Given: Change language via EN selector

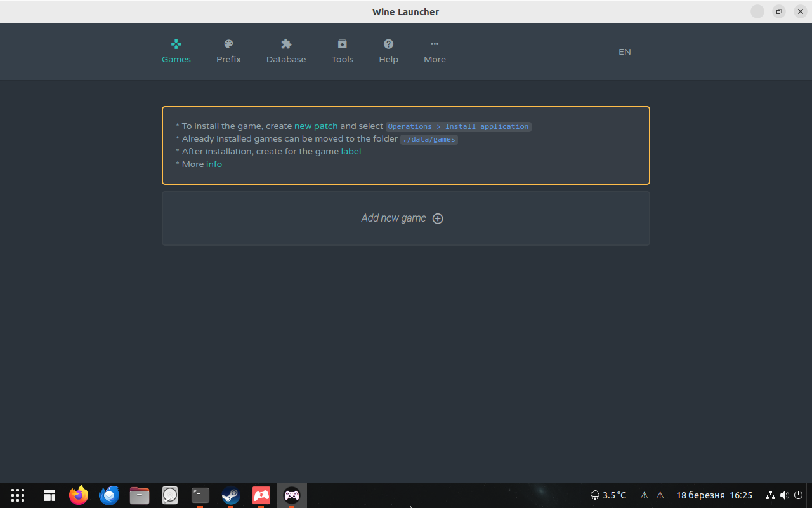Looking at the screenshot, I should pos(625,51).
